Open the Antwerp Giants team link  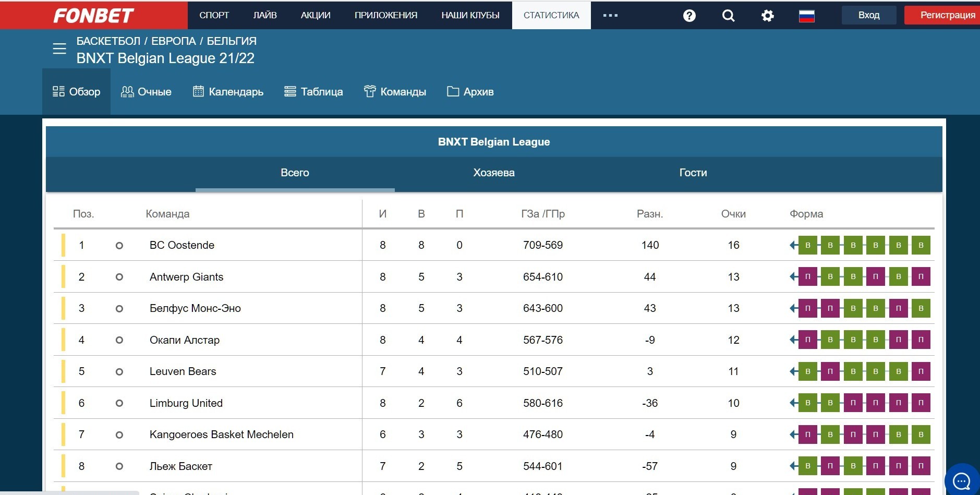(186, 277)
